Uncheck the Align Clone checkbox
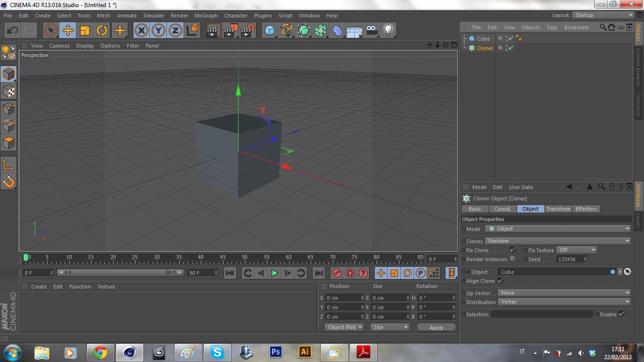 pyautogui.click(x=500, y=281)
